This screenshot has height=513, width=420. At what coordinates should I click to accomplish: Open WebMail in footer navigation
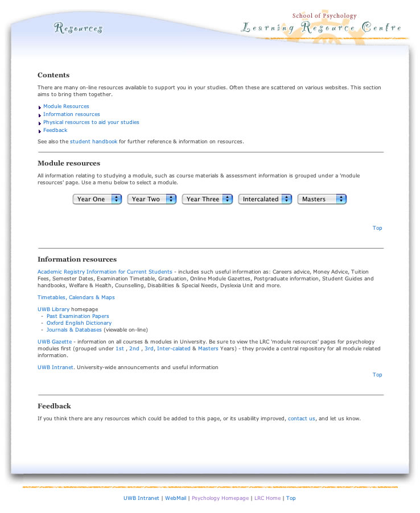coord(176,498)
